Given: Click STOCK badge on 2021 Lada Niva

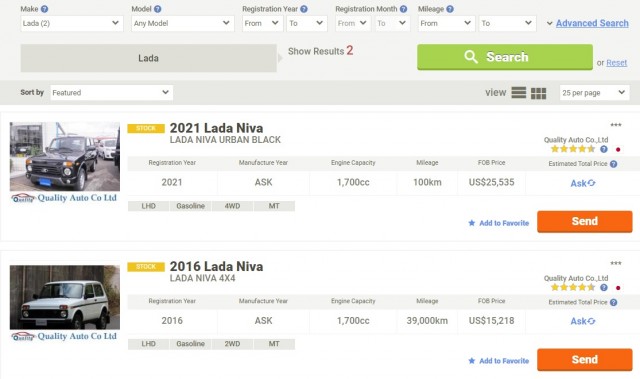Looking at the screenshot, I should (146, 129).
